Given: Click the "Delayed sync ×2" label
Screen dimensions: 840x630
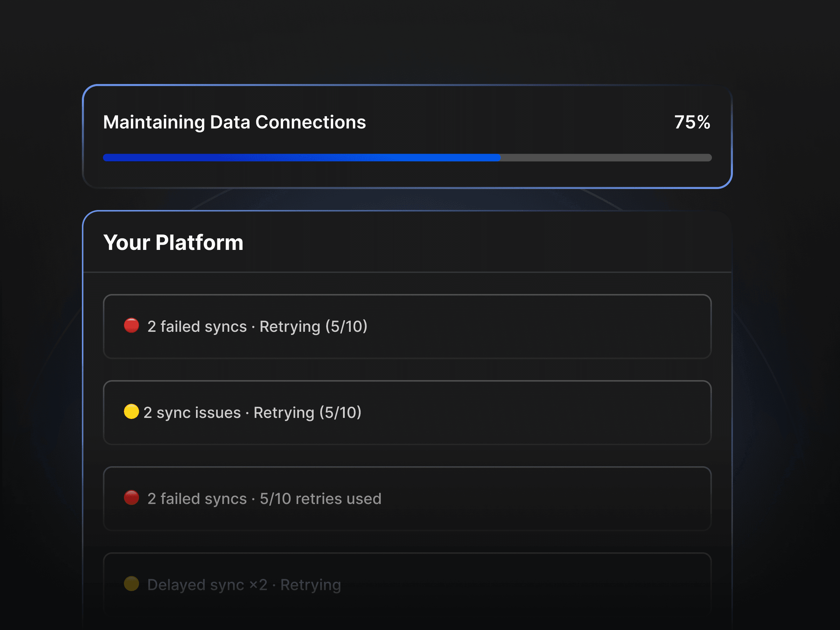Looking at the screenshot, I should point(207,585).
